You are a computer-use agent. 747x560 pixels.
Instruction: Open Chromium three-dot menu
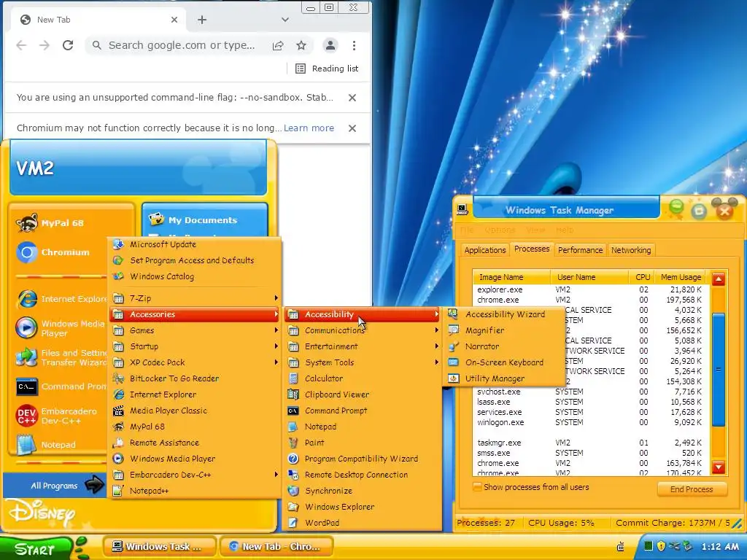click(x=354, y=45)
